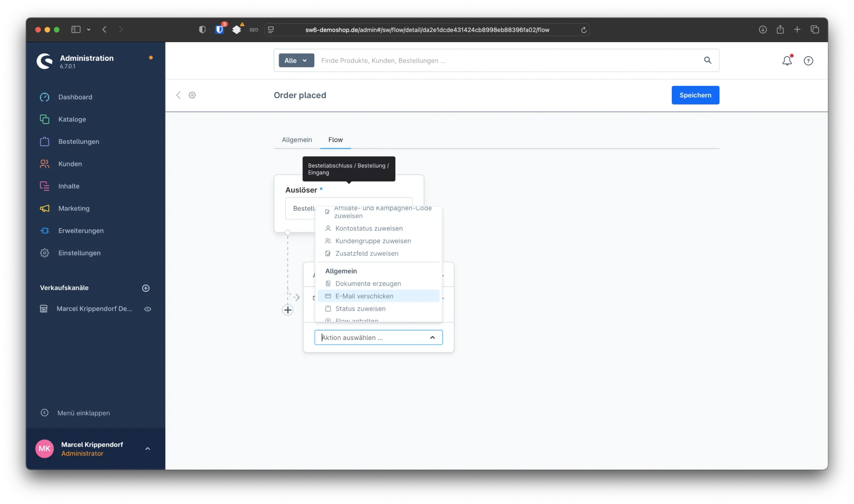This screenshot has height=504, width=854.
Task: Click the flow settings gear icon
Action: point(192,95)
